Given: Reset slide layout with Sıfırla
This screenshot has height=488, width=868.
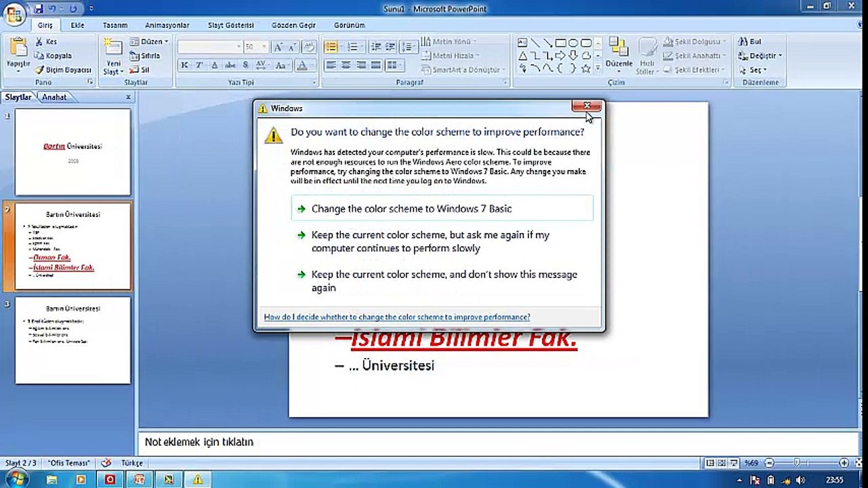Looking at the screenshot, I should (x=145, y=56).
